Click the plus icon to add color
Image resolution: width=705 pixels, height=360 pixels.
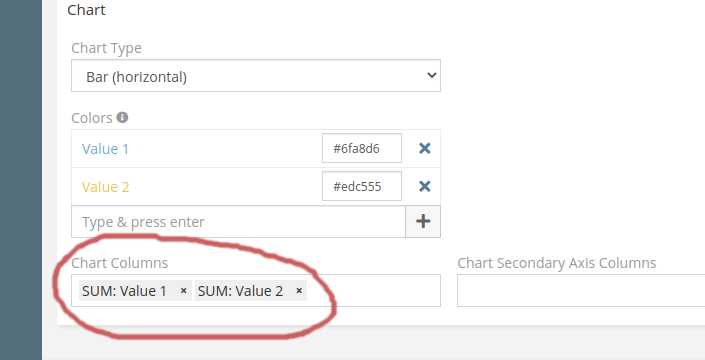coord(423,221)
